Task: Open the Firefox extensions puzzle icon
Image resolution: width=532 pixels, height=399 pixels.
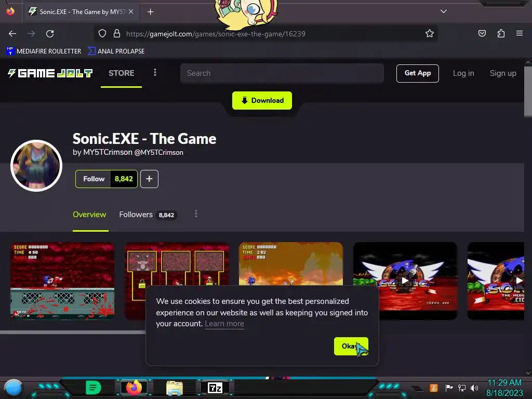Action: [x=501, y=33]
